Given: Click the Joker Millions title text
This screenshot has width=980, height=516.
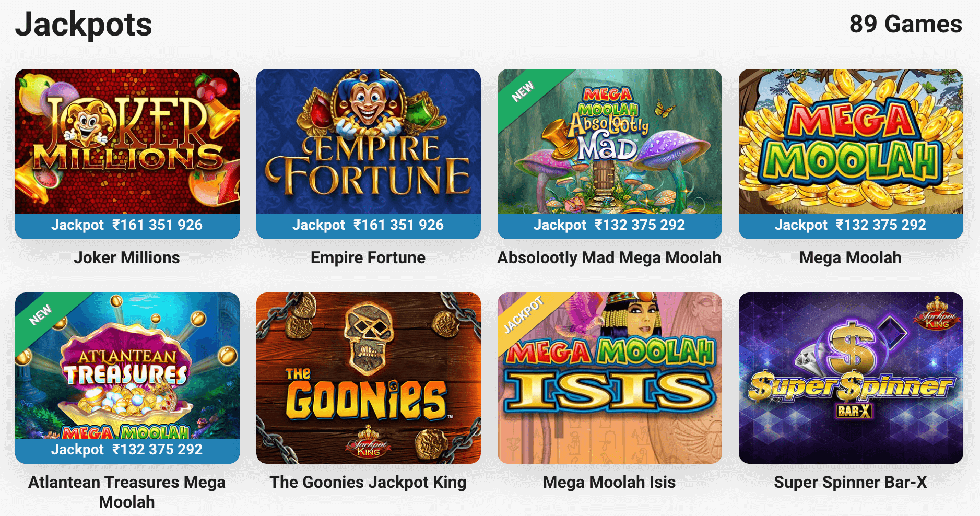Looking at the screenshot, I should coord(127,257).
